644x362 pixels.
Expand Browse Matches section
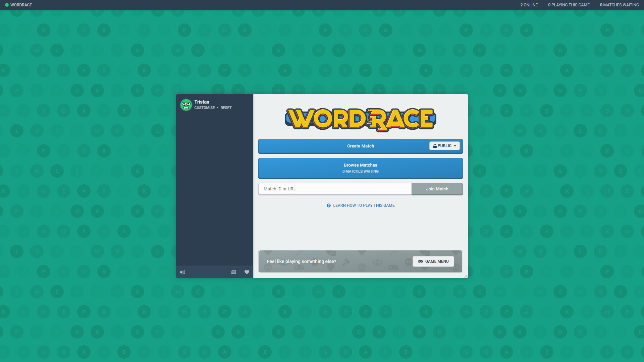click(361, 168)
